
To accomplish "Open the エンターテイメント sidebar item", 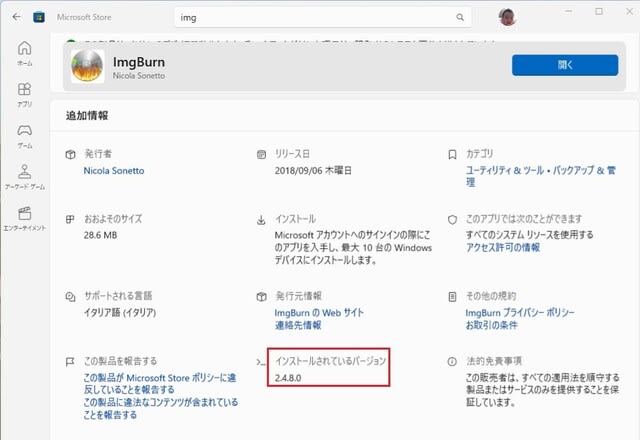I will click(x=24, y=218).
